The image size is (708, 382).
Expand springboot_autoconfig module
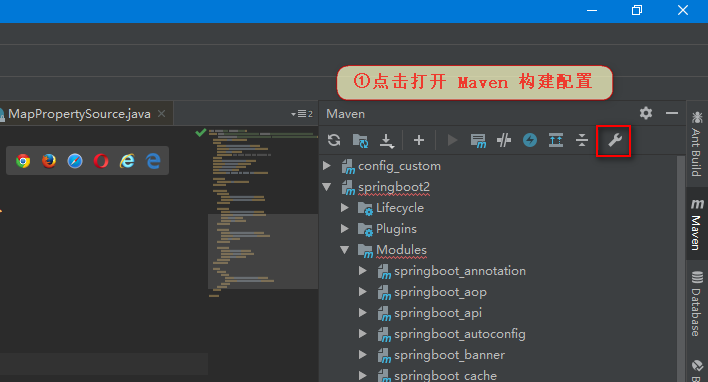[363, 334]
